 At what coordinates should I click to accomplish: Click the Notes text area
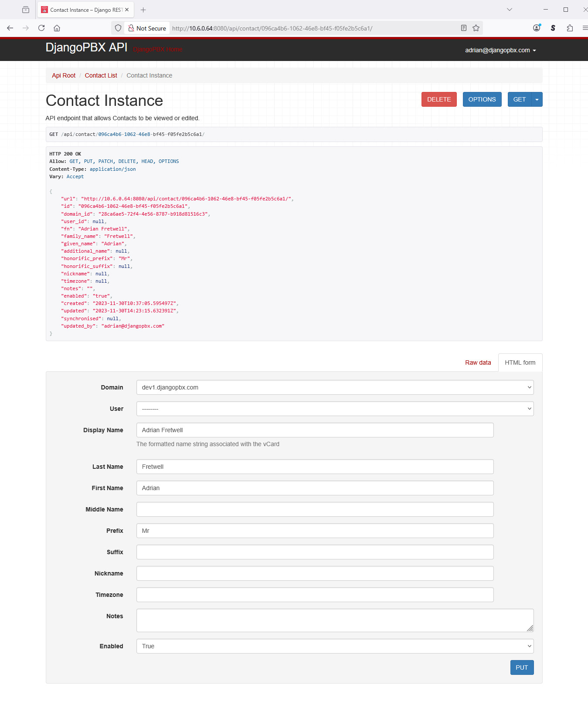(x=335, y=620)
